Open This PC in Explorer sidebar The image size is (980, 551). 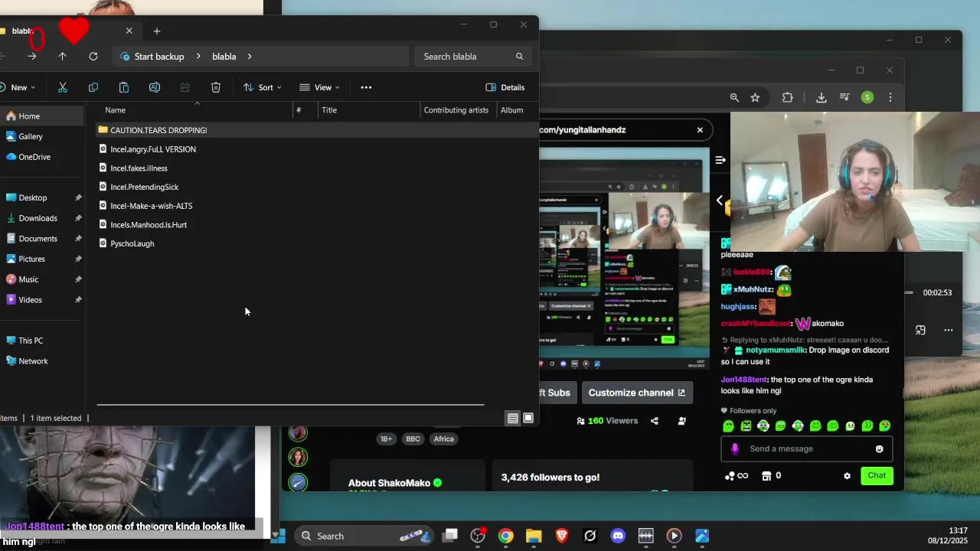pos(41,341)
